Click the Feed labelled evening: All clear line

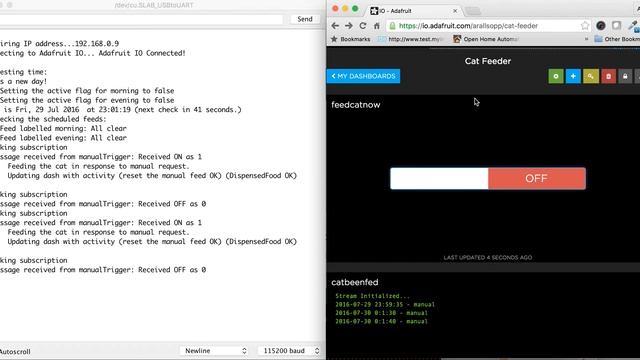coord(63,138)
